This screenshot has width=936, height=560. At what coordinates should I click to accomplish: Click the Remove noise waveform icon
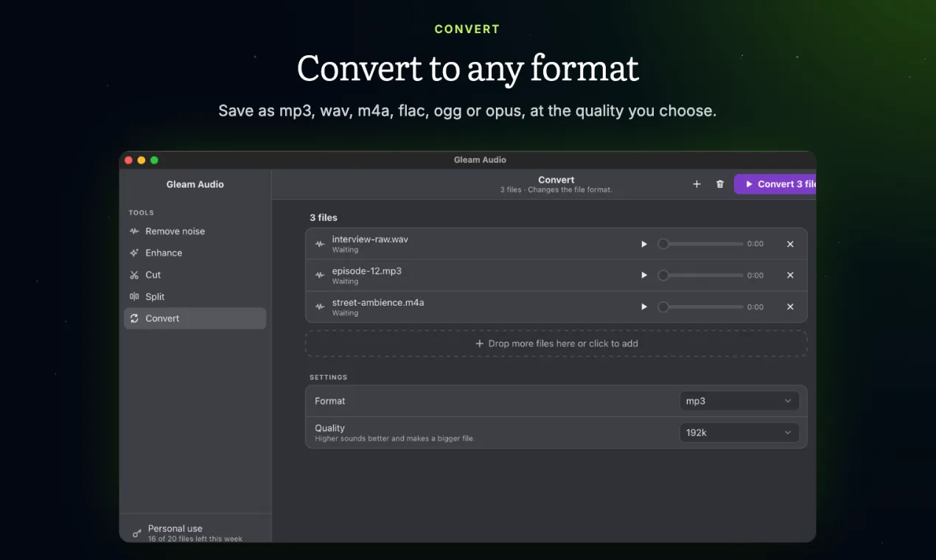[x=134, y=231]
